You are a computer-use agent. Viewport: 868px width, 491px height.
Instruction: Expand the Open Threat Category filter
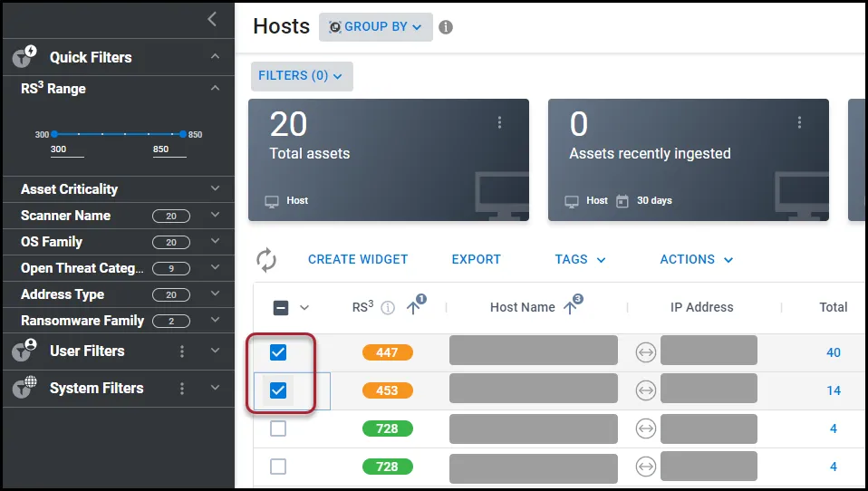216,267
